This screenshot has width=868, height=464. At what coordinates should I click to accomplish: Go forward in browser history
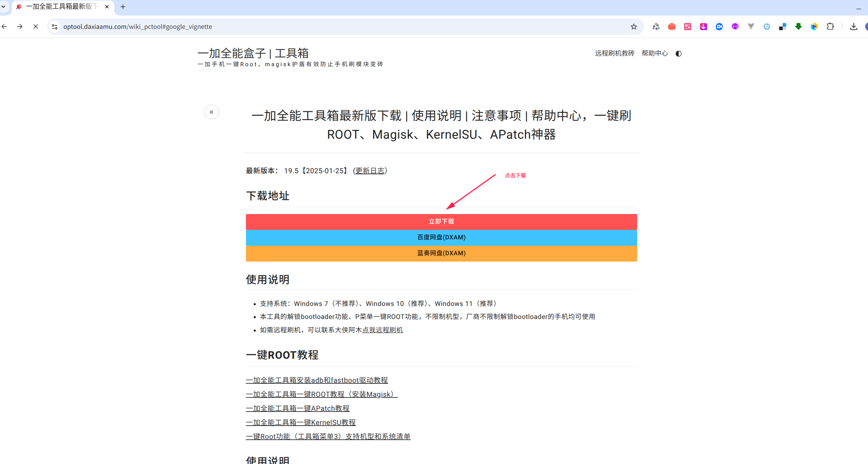tap(20, 27)
